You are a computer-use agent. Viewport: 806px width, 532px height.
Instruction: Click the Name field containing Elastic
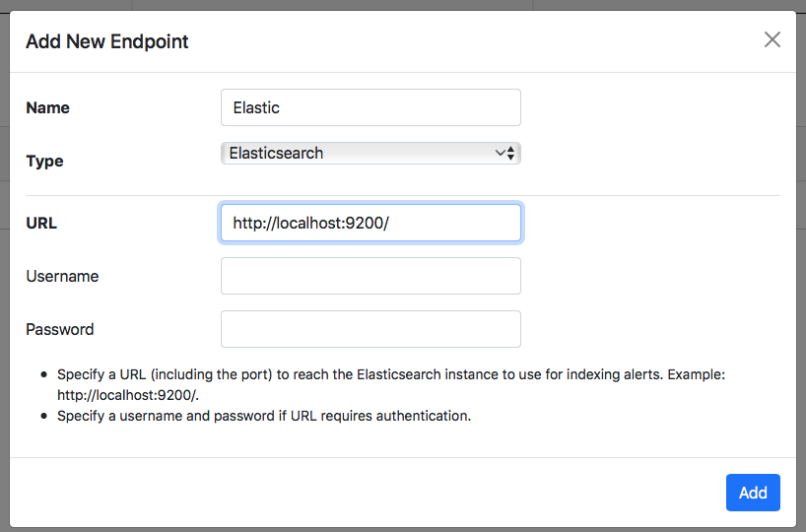coord(370,107)
